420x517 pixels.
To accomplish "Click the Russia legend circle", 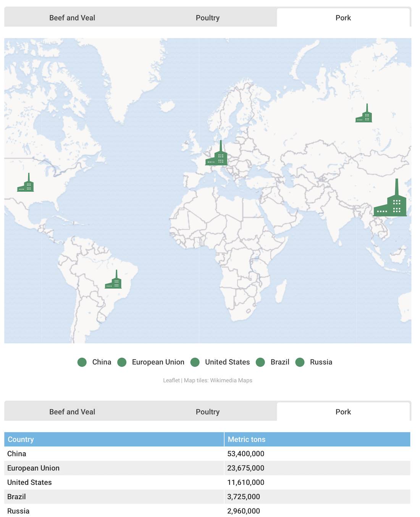I will click(x=300, y=362).
